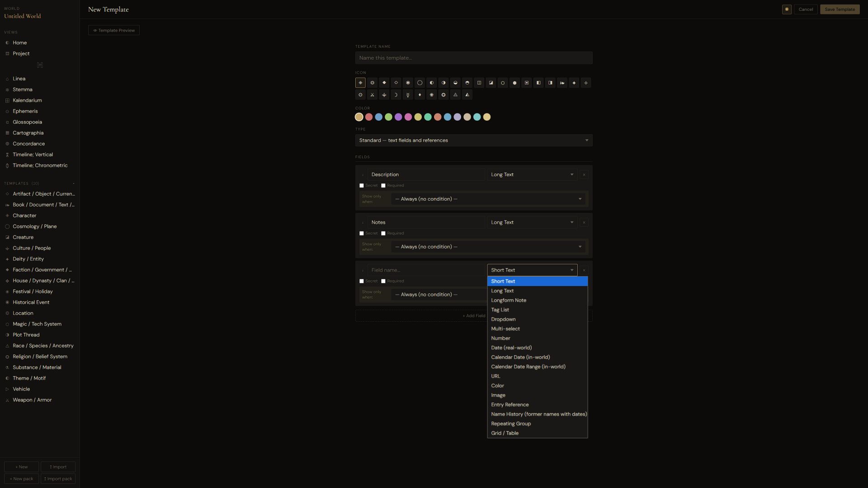Open the Home view
This screenshot has width=868, height=488.
(40, 42)
